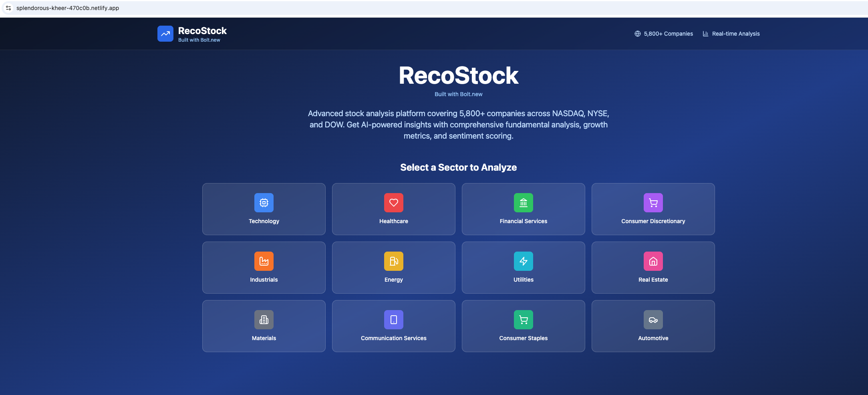Screen dimensions: 868x395
Task: Open the Healthcare sector label
Action: pos(394,221)
